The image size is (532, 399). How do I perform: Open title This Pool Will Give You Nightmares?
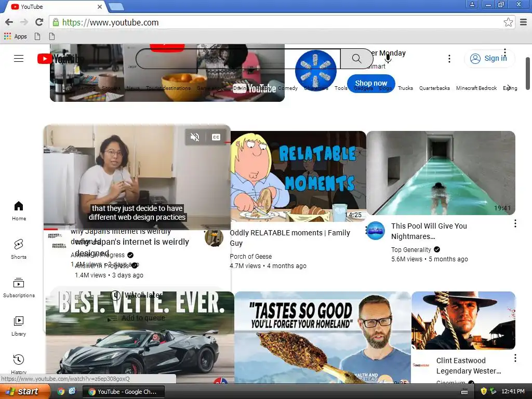pos(429,231)
